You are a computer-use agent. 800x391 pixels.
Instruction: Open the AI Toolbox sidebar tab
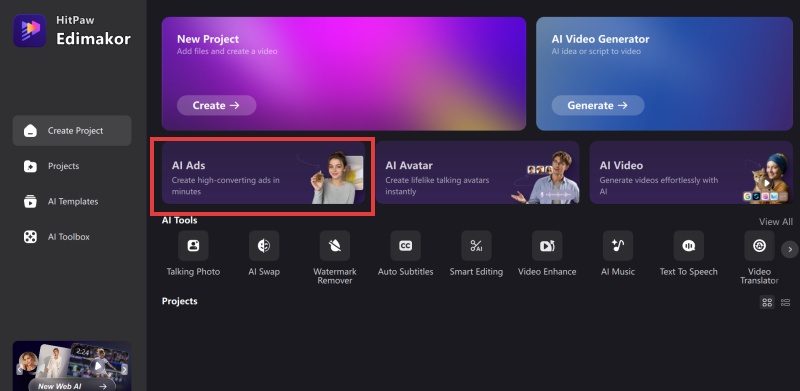click(72, 237)
